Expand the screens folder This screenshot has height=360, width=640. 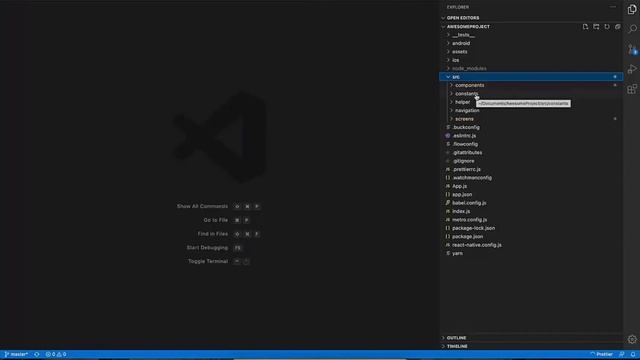[531, 119]
